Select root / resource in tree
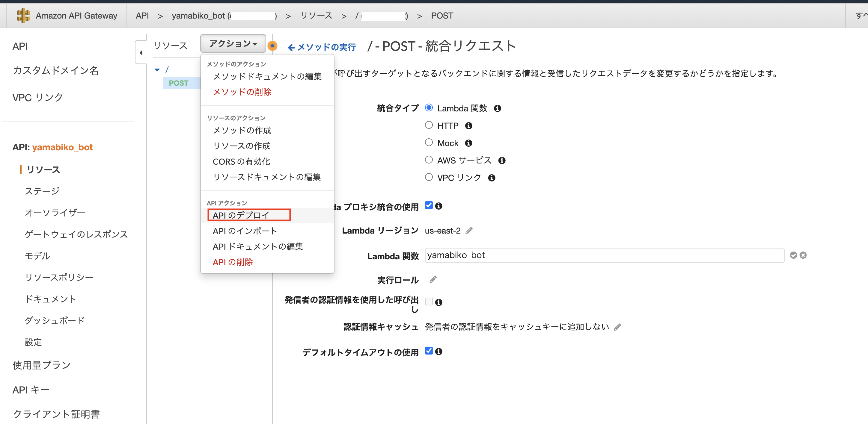This screenshot has height=424, width=868. 167,70
